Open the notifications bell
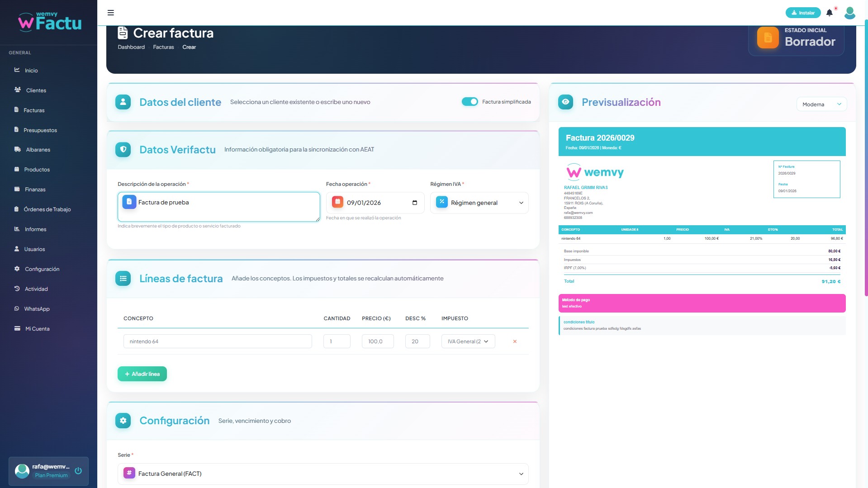Image resolution: width=868 pixels, height=488 pixels. [829, 13]
